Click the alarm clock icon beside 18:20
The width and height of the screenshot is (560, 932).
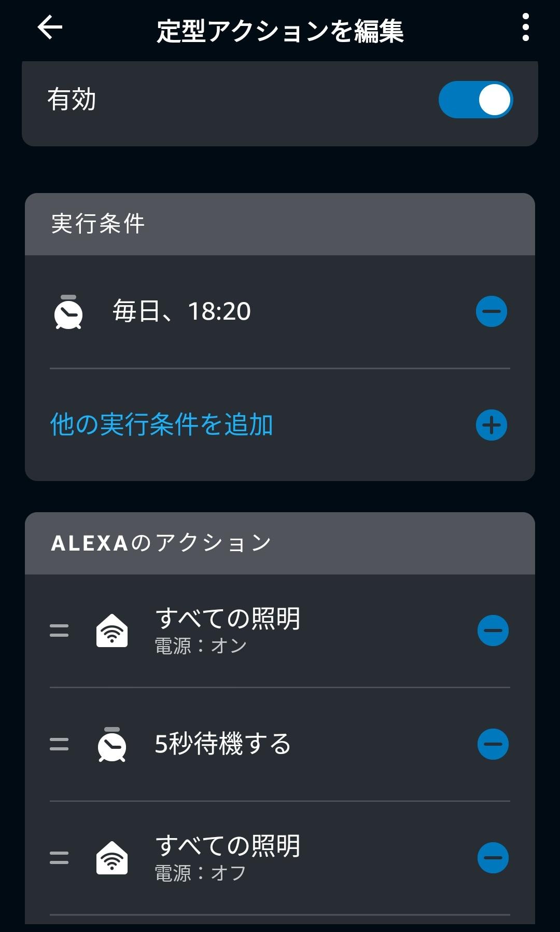pos(68,312)
